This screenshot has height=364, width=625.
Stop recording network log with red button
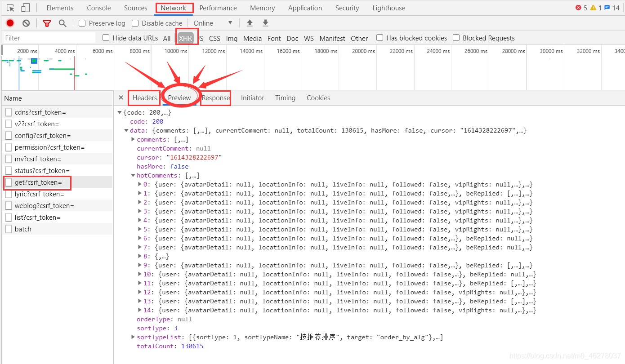point(10,23)
